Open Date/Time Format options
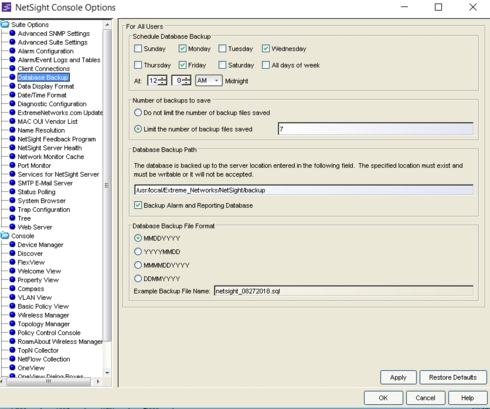The width and height of the screenshot is (490, 409). click(42, 95)
